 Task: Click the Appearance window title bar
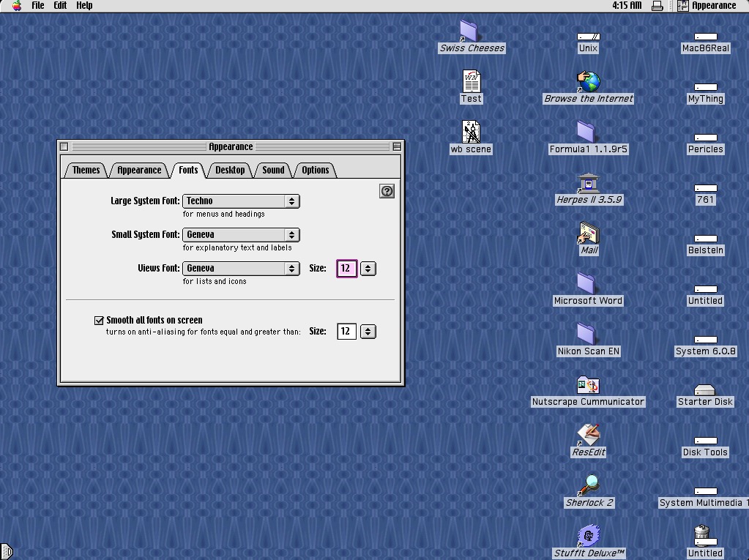click(x=231, y=146)
